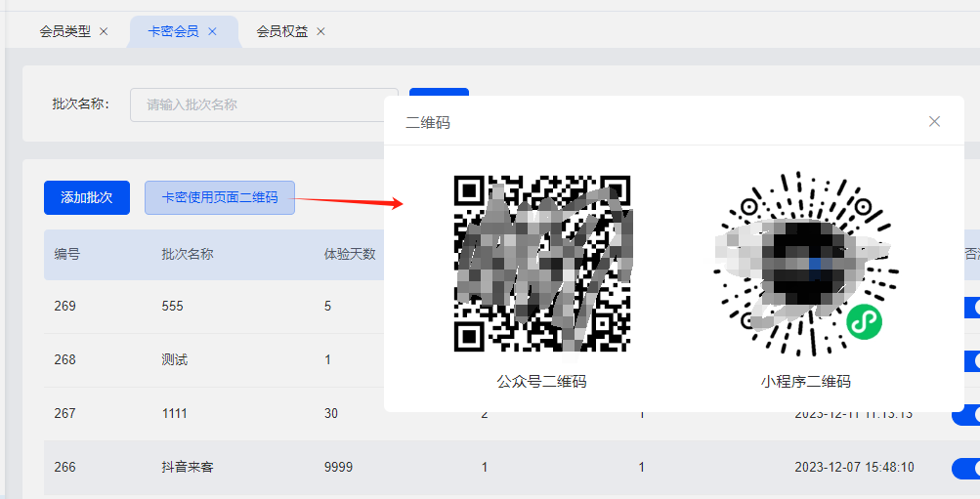Switch to the 会员类型 tab
The width and height of the screenshot is (980, 499).
tap(65, 31)
